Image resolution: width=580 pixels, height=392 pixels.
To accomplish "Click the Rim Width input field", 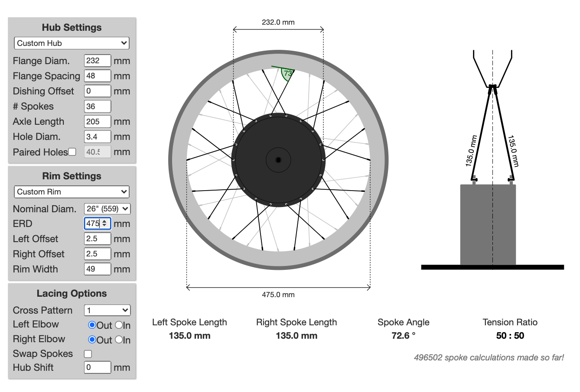I will point(98,269).
